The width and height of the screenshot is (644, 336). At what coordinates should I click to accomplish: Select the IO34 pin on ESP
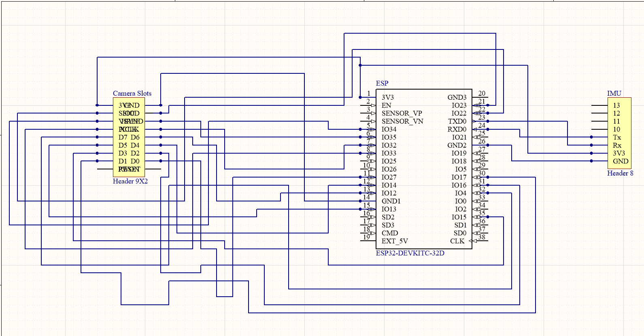(389, 129)
